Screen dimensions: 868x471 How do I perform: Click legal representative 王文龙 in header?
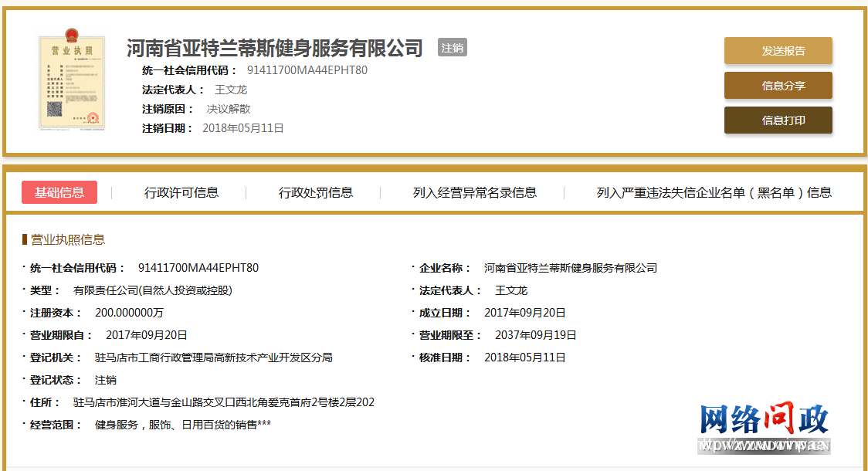point(231,90)
